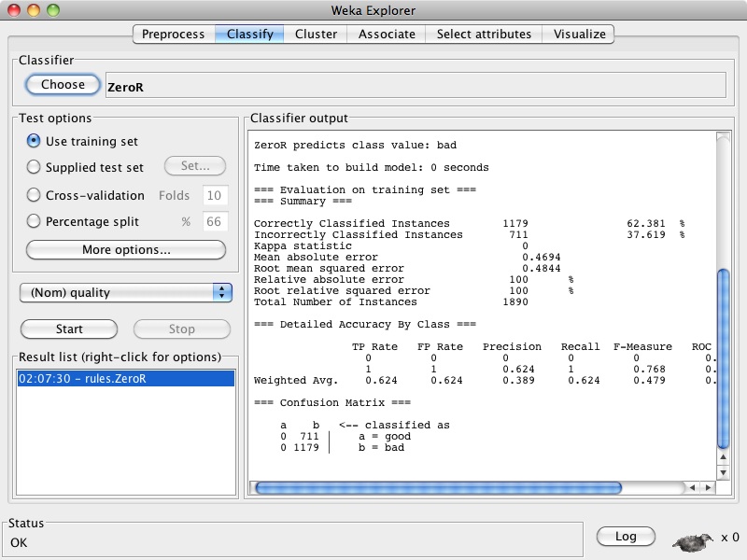The height and width of the screenshot is (560, 747).
Task: Click the output scroll left arrow
Action: 692,487
